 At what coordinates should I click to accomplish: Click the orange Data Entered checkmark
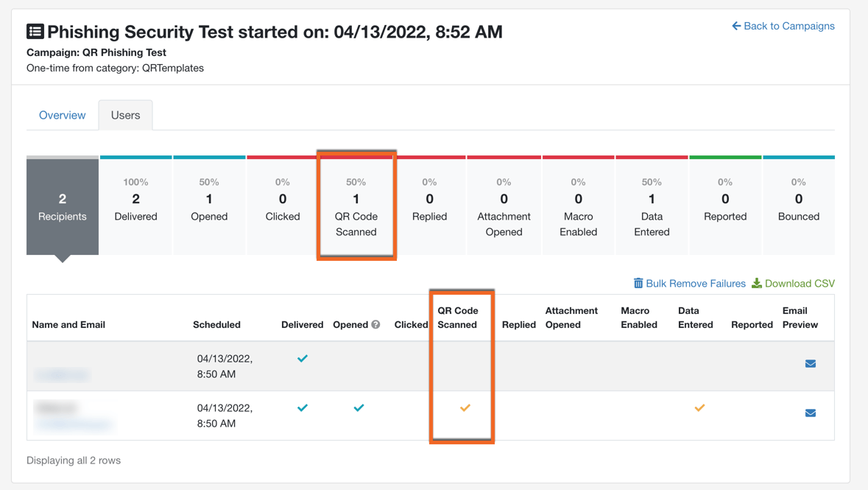[x=699, y=407]
